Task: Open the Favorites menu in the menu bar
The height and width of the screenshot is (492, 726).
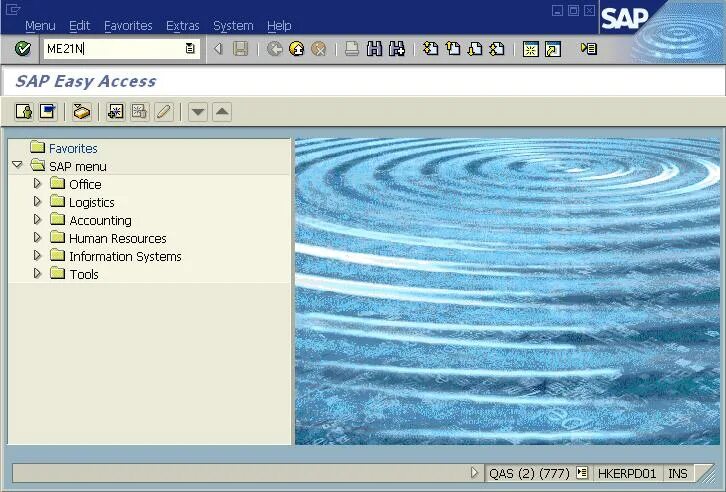Action: click(128, 25)
